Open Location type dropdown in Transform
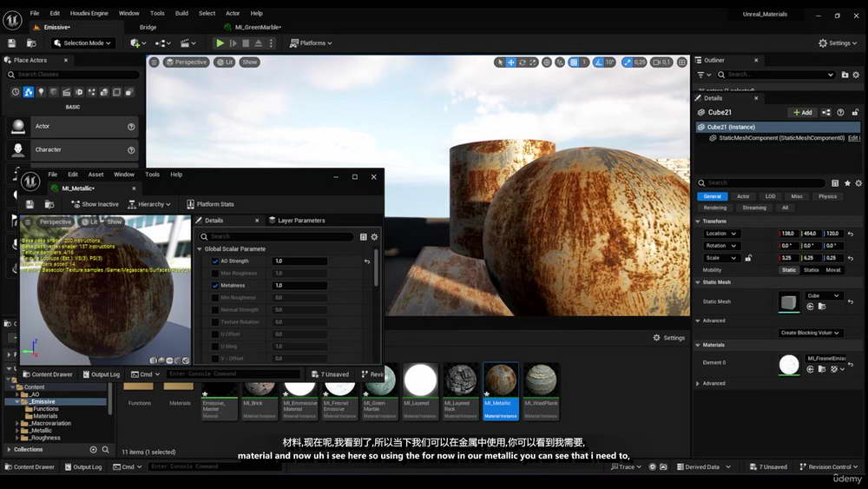Viewport: 868px width, 489px height. tap(720, 234)
